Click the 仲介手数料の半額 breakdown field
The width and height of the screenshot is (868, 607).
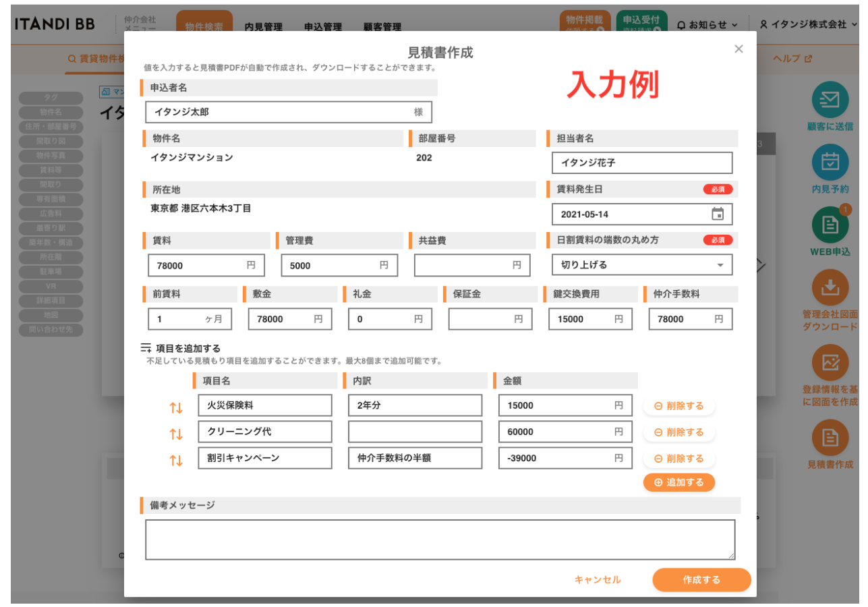point(415,458)
